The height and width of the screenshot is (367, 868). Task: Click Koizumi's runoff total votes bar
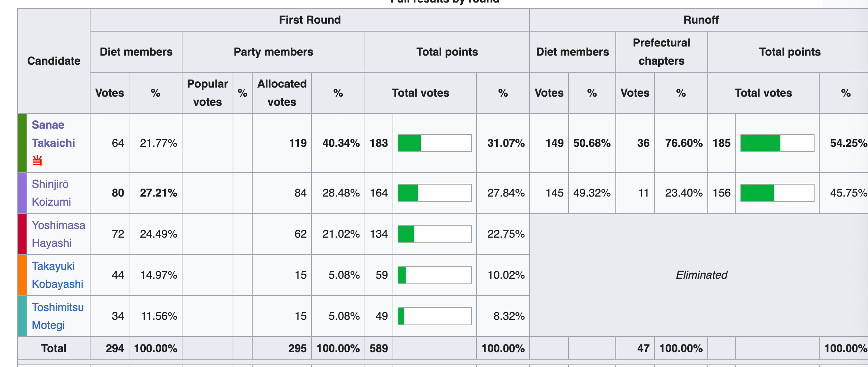pos(777,193)
